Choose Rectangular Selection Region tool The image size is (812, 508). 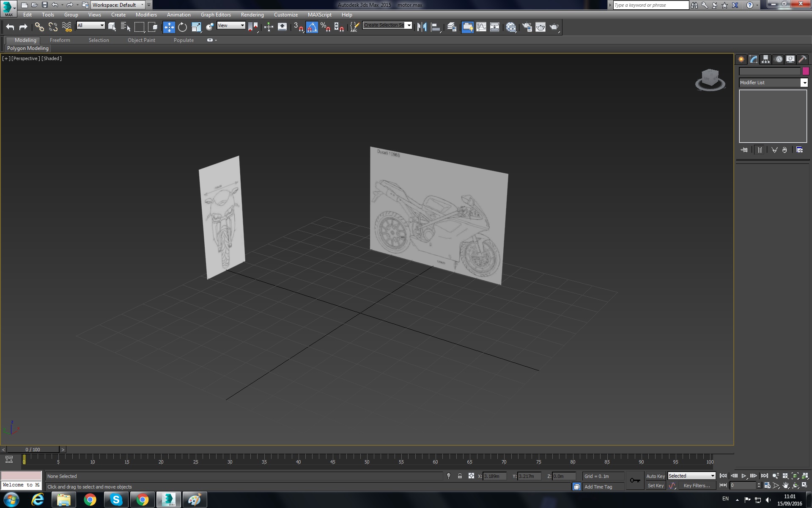tap(139, 27)
